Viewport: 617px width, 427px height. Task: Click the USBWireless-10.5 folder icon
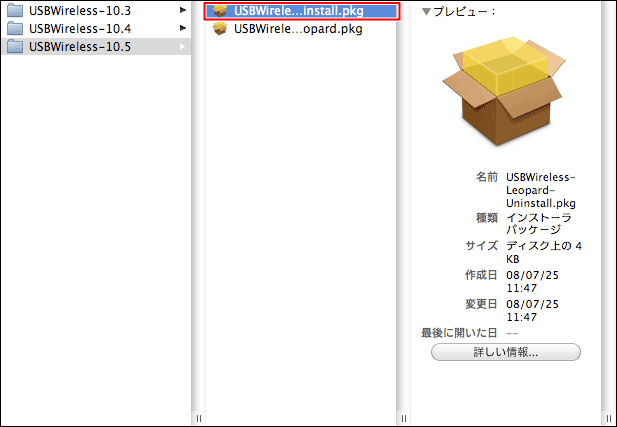[x=15, y=46]
